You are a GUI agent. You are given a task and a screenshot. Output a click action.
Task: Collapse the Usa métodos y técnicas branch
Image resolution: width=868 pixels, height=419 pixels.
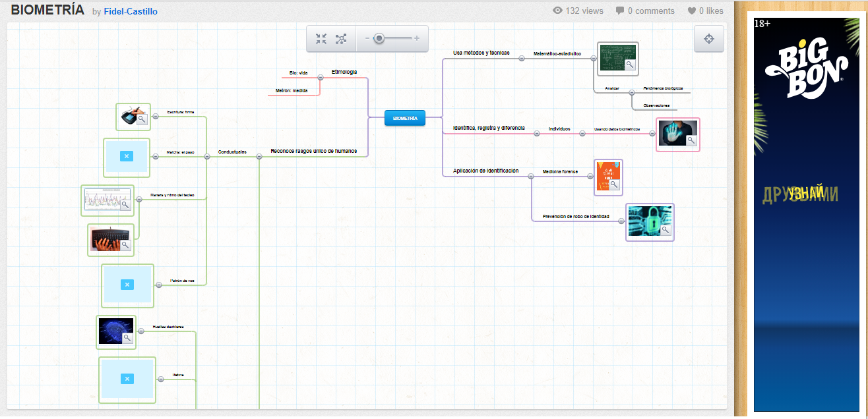coord(522,58)
